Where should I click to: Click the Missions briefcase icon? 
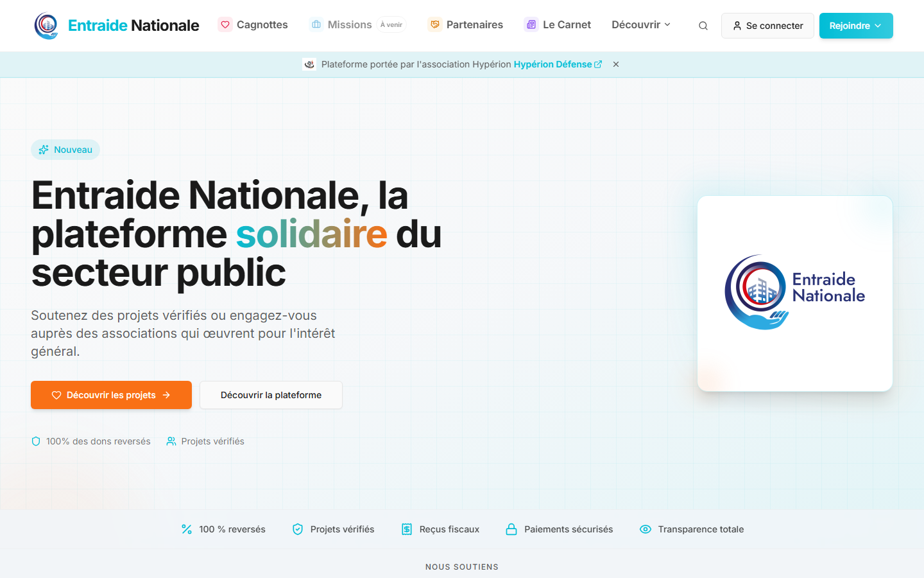(316, 24)
